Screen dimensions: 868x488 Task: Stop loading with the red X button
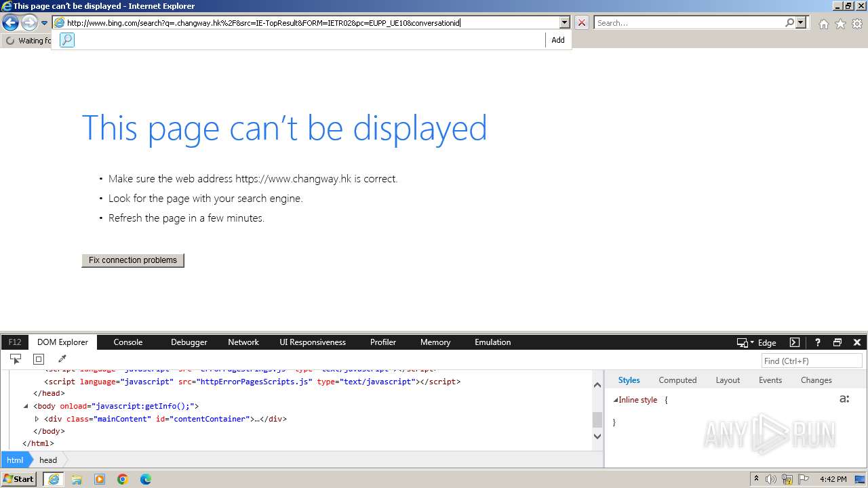point(582,23)
